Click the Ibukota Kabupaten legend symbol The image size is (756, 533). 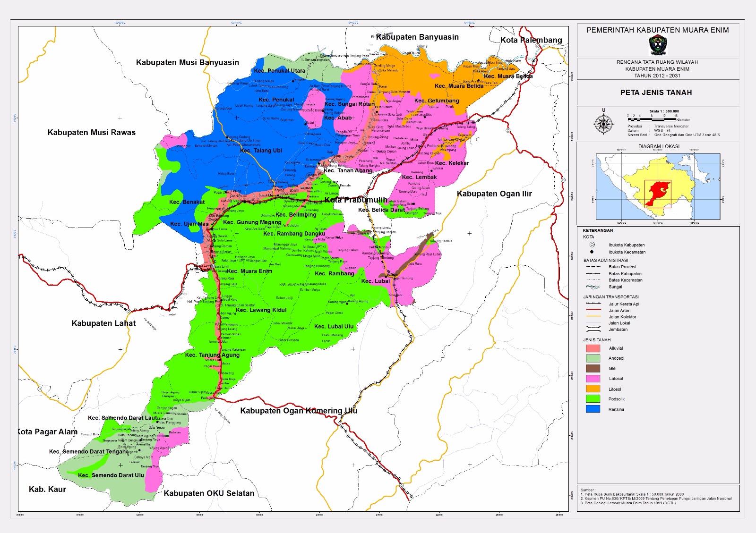point(592,245)
